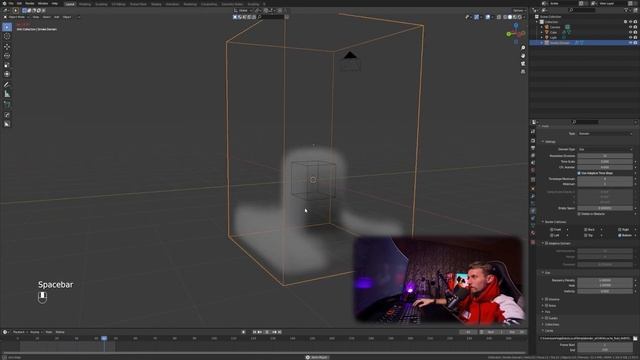Adjust the Resolution Divisions field
The image size is (640, 360).
click(605, 156)
